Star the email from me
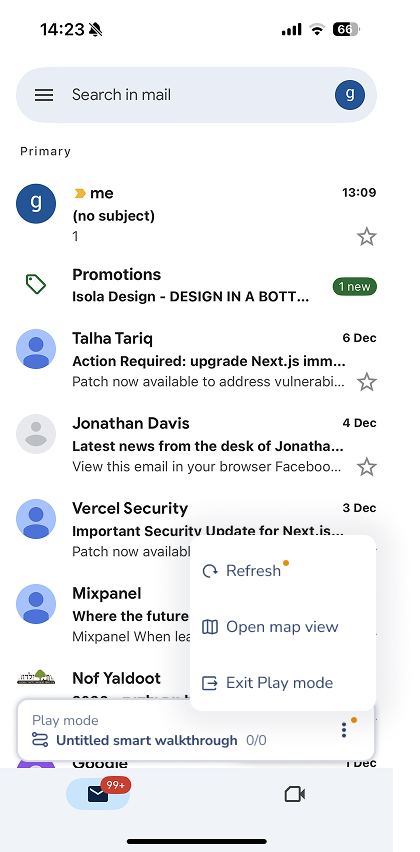420x852 pixels. pyautogui.click(x=367, y=237)
